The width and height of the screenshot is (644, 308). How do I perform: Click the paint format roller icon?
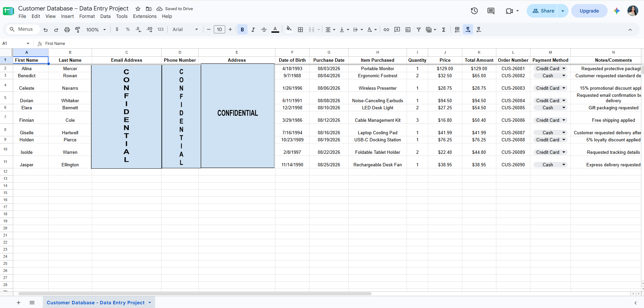coord(78,30)
